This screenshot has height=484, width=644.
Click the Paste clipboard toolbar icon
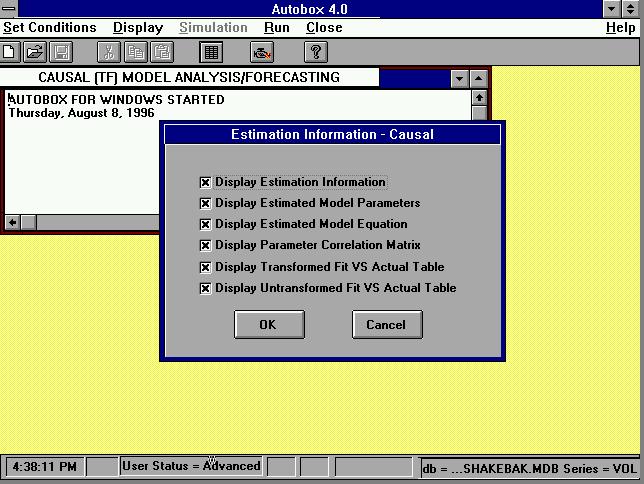(162, 52)
